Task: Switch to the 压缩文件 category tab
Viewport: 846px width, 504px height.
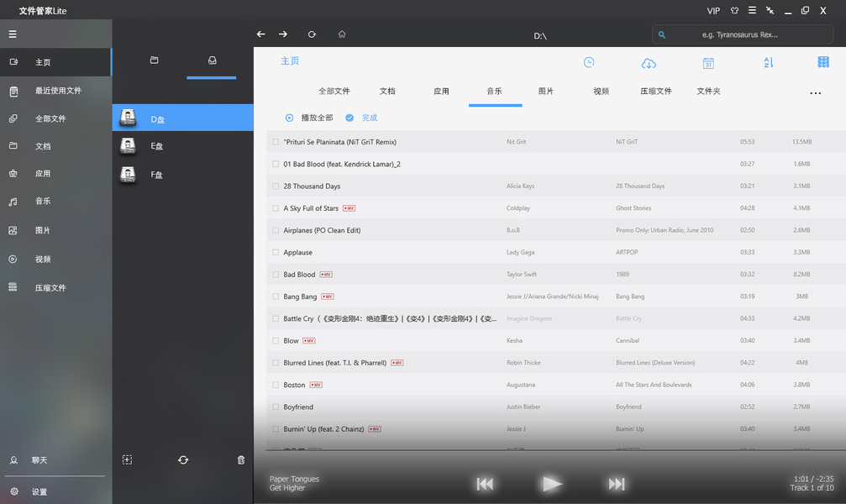Action: coord(656,92)
